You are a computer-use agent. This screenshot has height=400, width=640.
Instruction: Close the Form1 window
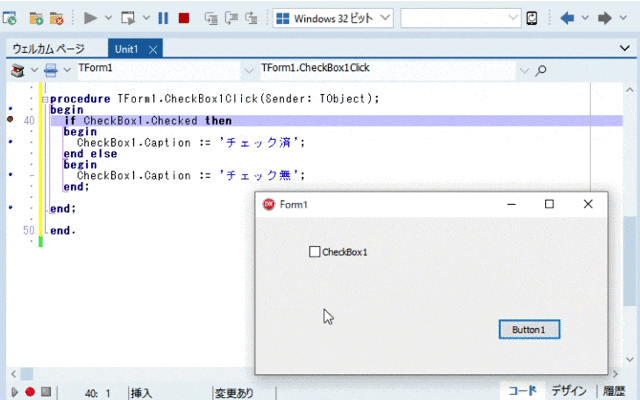click(x=588, y=204)
